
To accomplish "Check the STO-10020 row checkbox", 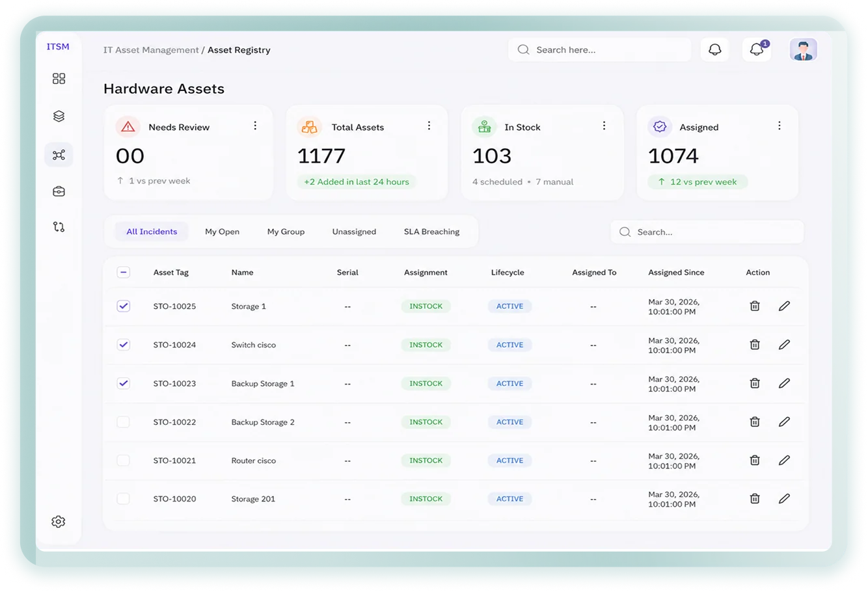I will pyautogui.click(x=123, y=498).
